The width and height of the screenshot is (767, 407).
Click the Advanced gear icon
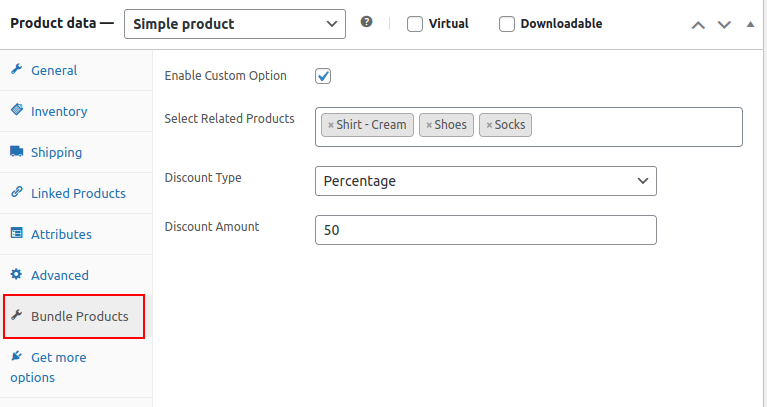(17, 275)
